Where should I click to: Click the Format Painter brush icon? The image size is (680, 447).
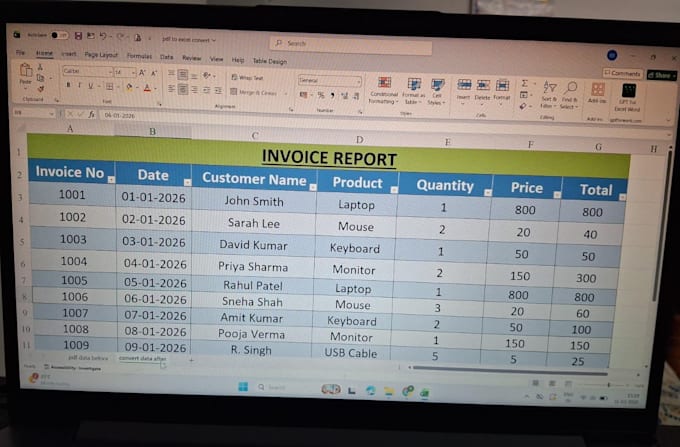(x=41, y=88)
